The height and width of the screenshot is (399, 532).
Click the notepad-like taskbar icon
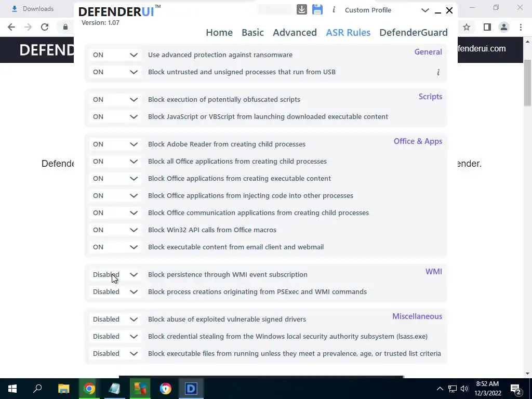(115, 389)
